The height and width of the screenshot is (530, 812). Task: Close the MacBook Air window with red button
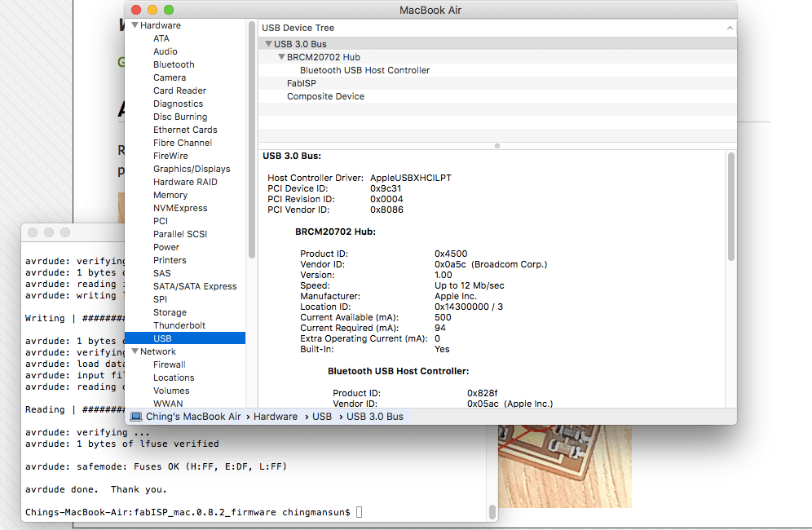136,10
